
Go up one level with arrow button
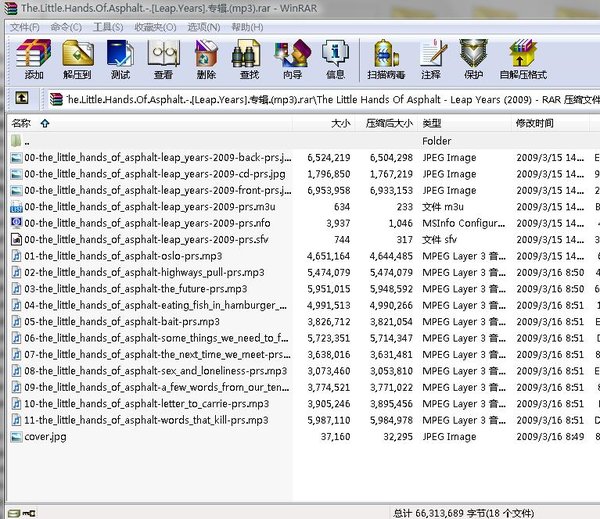(22, 98)
